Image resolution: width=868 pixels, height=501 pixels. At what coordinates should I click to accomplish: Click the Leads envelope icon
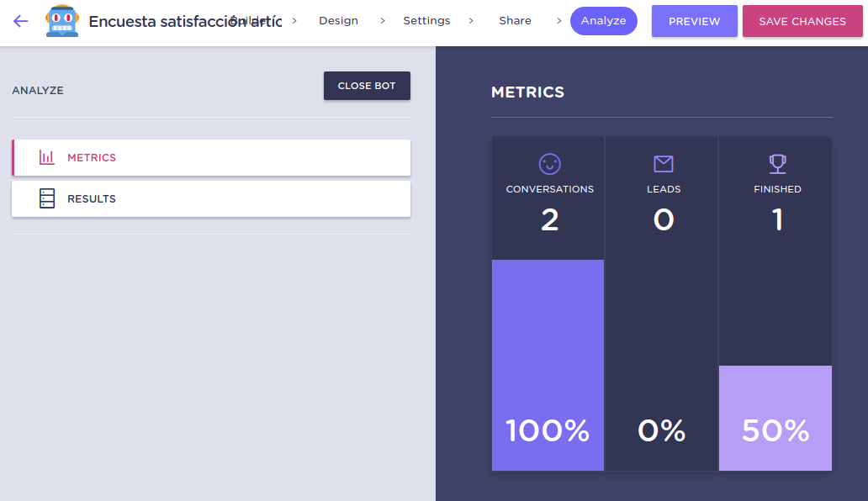point(664,164)
